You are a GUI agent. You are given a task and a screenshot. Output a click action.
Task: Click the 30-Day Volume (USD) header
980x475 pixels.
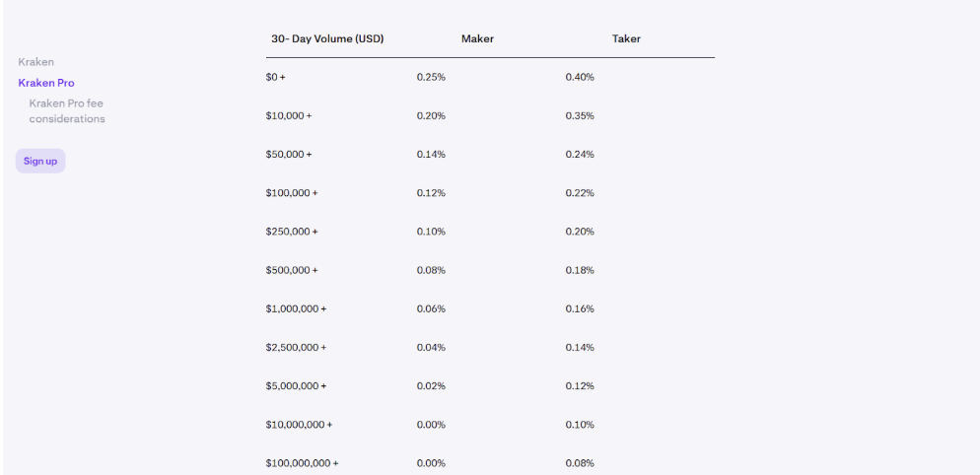(x=327, y=39)
